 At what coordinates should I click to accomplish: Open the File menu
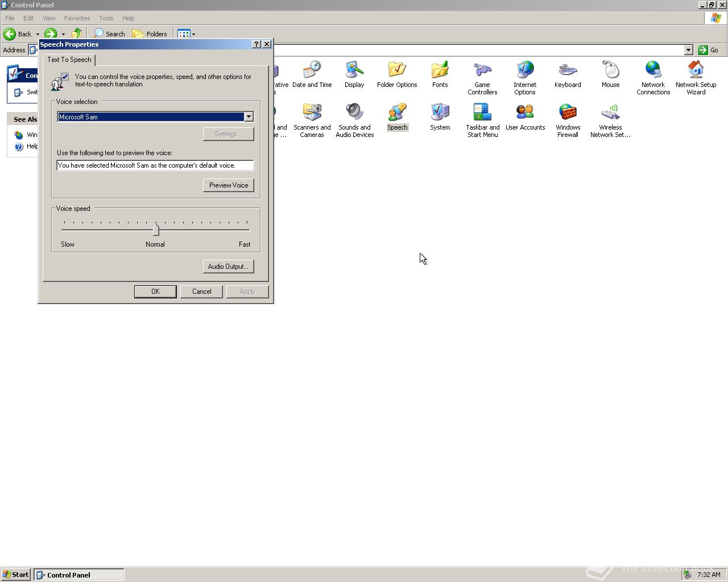[x=10, y=18]
